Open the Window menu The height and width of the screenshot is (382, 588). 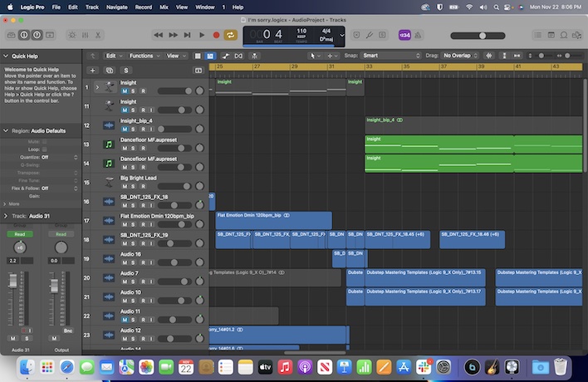point(205,7)
